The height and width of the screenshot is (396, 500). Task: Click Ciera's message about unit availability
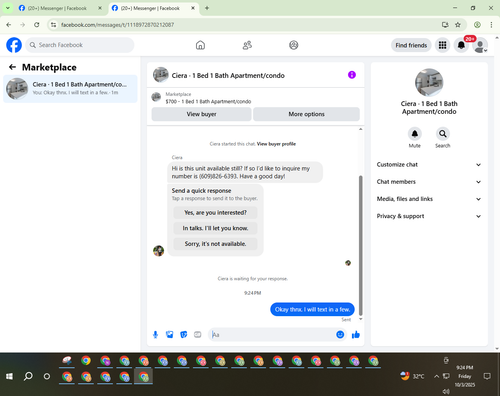pyautogui.click(x=245, y=172)
